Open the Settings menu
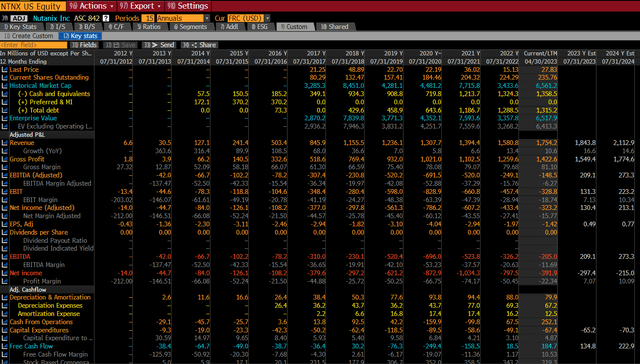The width and height of the screenshot is (640, 364). 188,6
